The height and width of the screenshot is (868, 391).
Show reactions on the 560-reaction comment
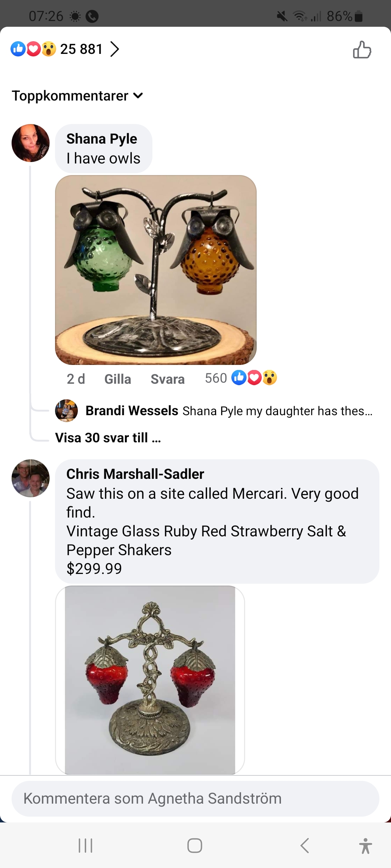(x=241, y=378)
